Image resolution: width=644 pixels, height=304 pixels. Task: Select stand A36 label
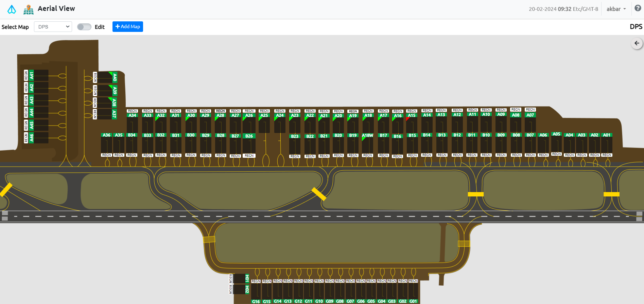[106, 135]
